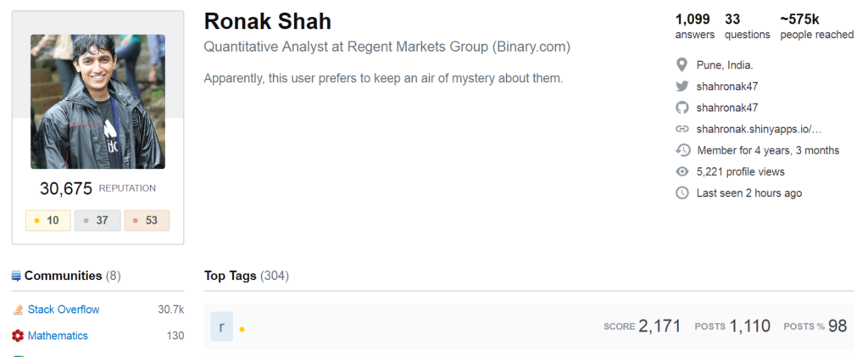This screenshot has width=868, height=357.
Task: Click the Stack Overflow logo icon in Communities
Action: pyautogui.click(x=19, y=310)
